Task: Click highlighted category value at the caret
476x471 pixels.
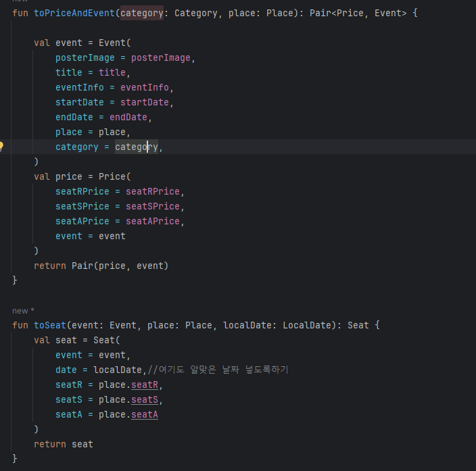Action: [137, 147]
